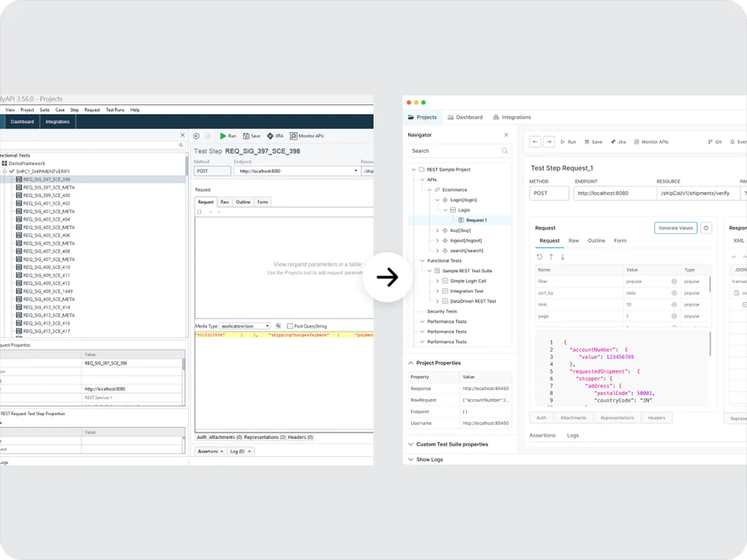Toggle the Integration Test checkbox
The width and height of the screenshot is (747, 560).
[445, 291]
